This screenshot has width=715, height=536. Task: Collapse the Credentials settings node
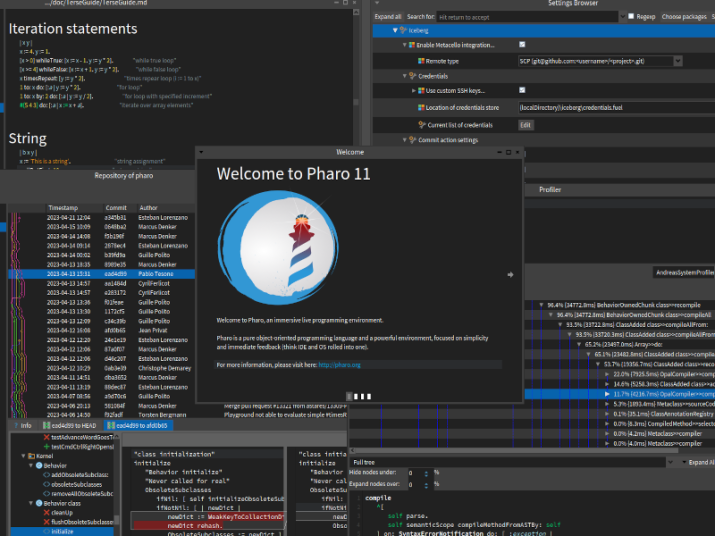pos(404,76)
